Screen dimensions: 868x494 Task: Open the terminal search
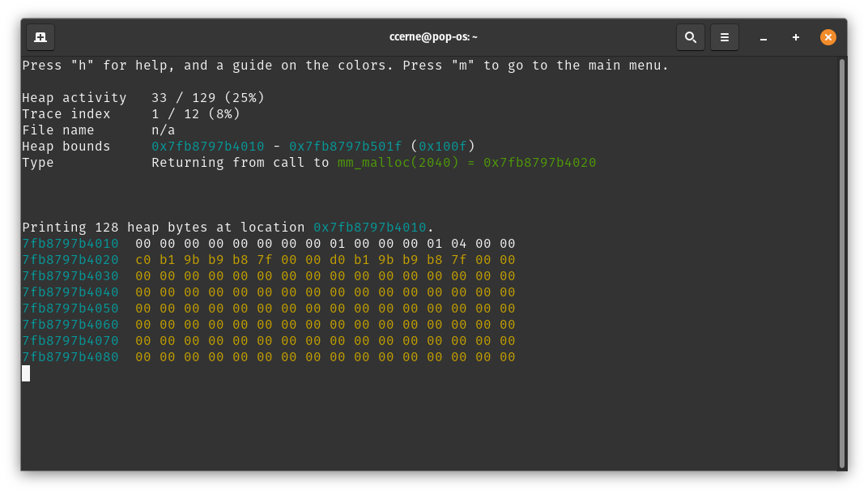(691, 37)
